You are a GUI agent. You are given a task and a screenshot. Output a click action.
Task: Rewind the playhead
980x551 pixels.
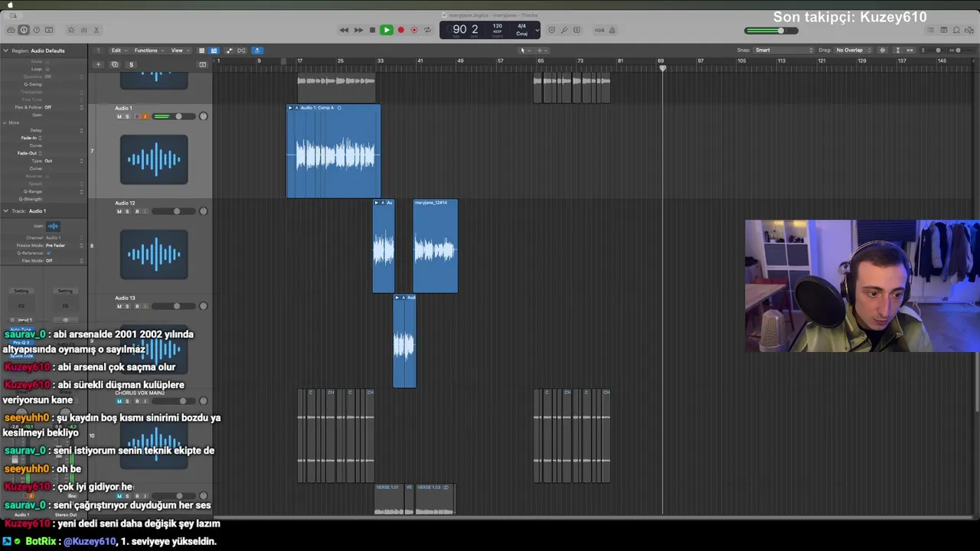point(344,30)
